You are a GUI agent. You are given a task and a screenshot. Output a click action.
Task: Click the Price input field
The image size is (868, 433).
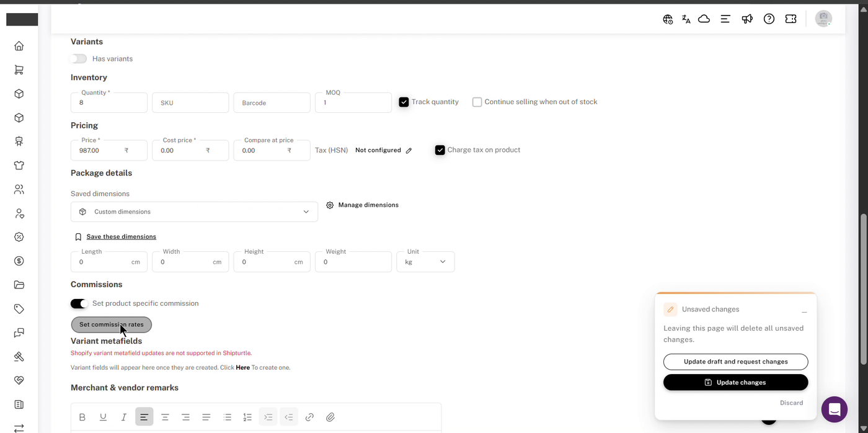(x=109, y=150)
